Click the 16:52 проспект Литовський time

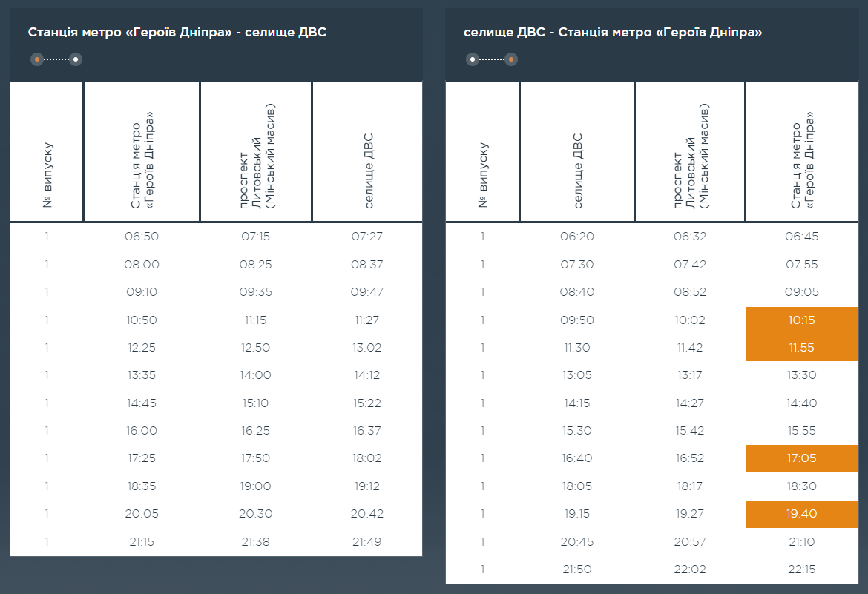(x=690, y=458)
